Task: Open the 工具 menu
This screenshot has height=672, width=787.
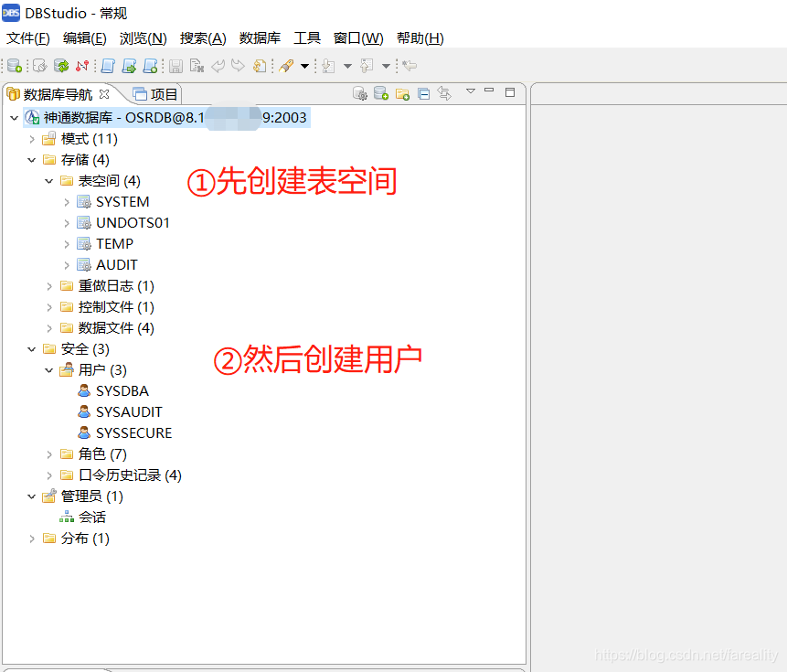Action: click(x=307, y=38)
